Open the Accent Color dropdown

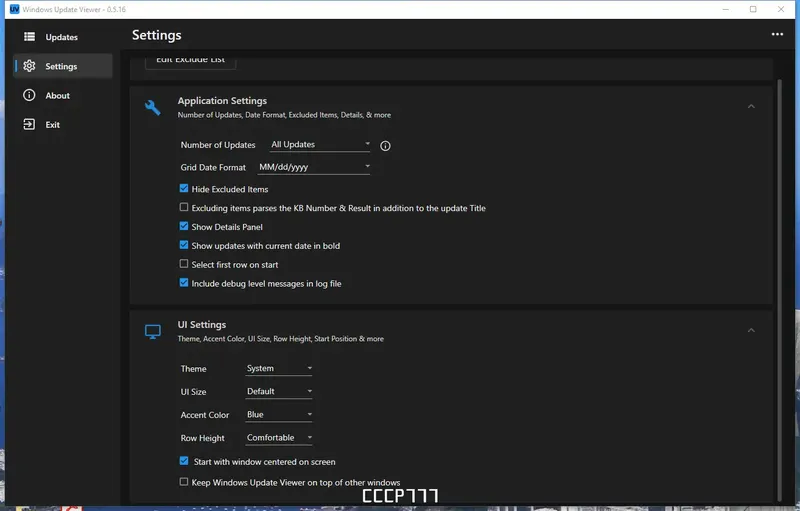[x=279, y=414]
